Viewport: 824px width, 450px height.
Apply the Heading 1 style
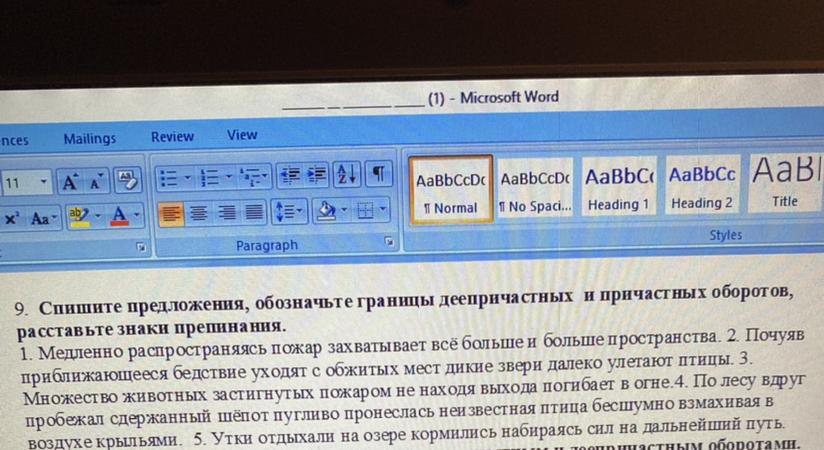[x=619, y=186]
